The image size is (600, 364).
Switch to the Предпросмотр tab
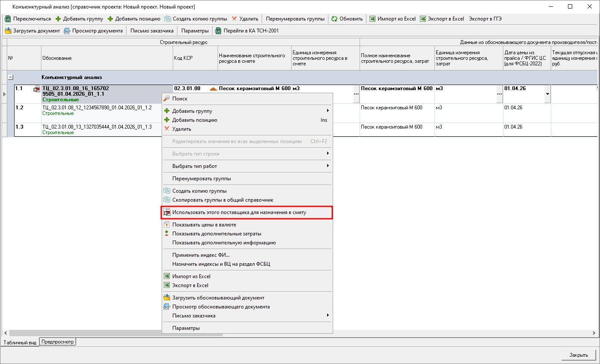coord(57,342)
